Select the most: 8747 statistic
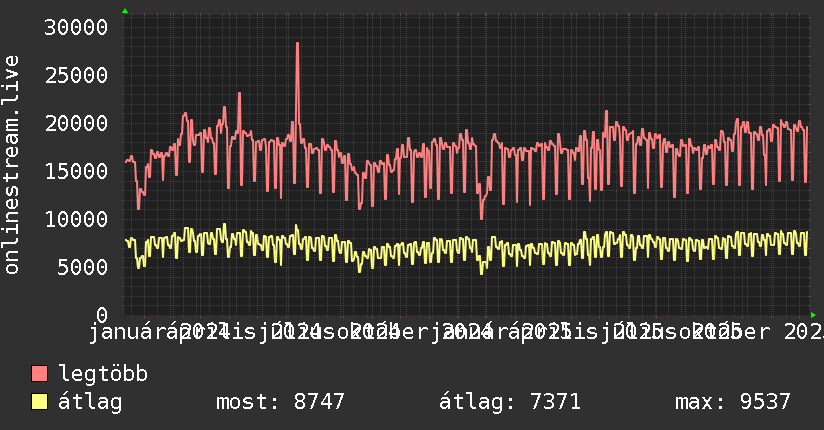The image size is (824, 430). pyautogui.click(x=280, y=402)
